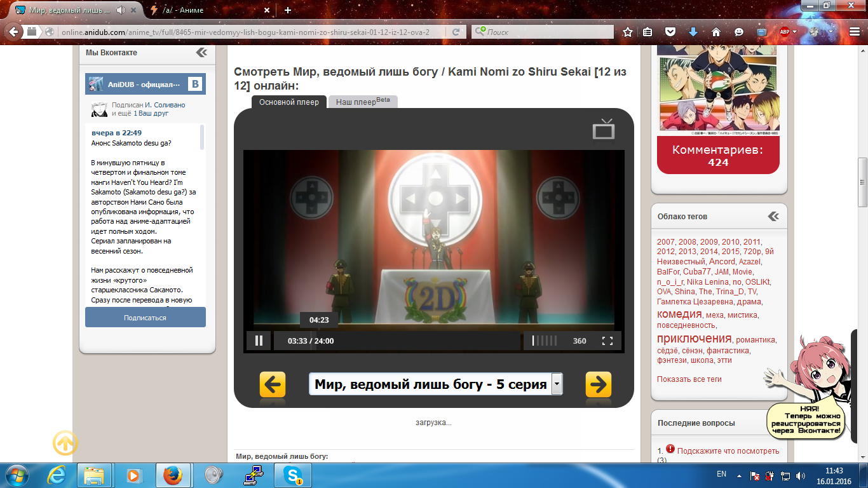Open the media player taskbar icon
Image resolution: width=868 pixels, height=488 pixels.
tap(133, 475)
